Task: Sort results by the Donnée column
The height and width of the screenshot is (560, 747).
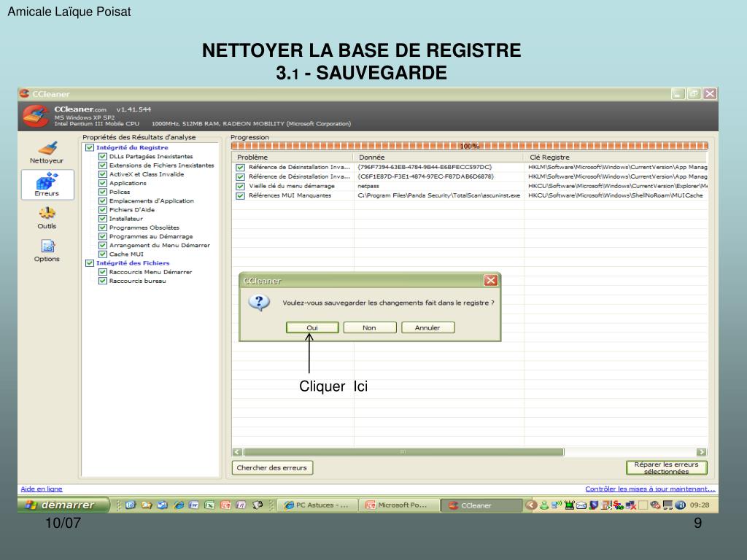Action: coord(438,157)
